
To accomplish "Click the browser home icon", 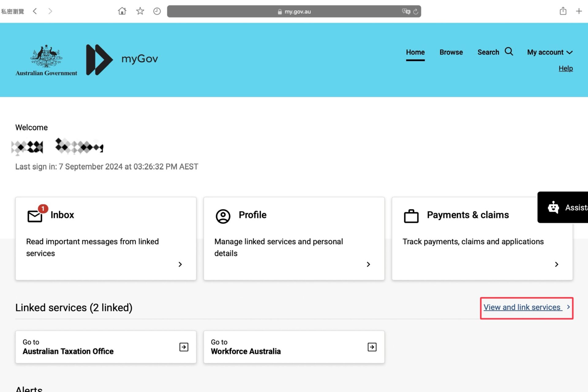I will [x=122, y=11].
